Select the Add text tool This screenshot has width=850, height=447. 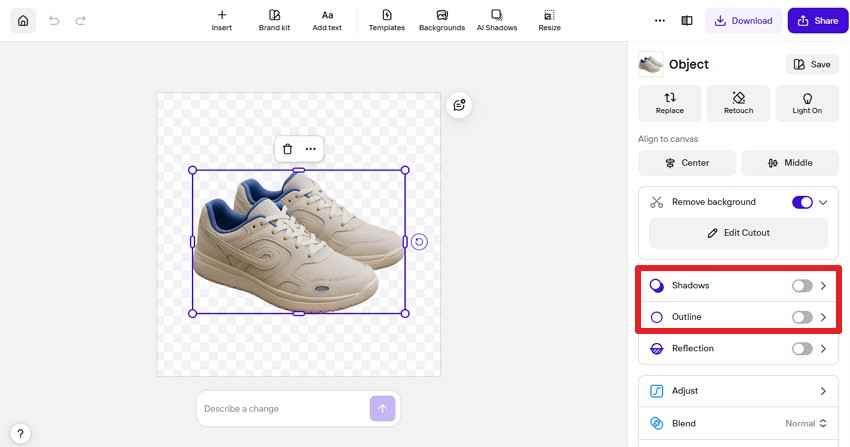click(327, 20)
